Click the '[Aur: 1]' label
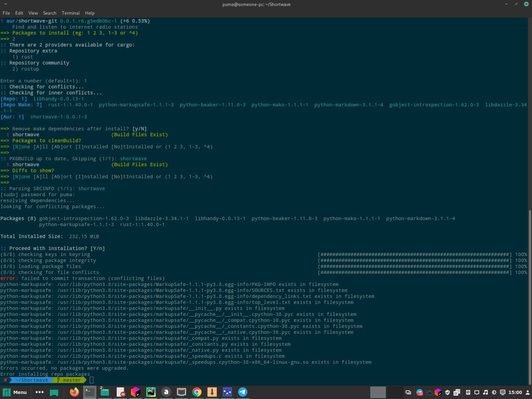Screen dimensions: 532x399 click(x=12, y=117)
